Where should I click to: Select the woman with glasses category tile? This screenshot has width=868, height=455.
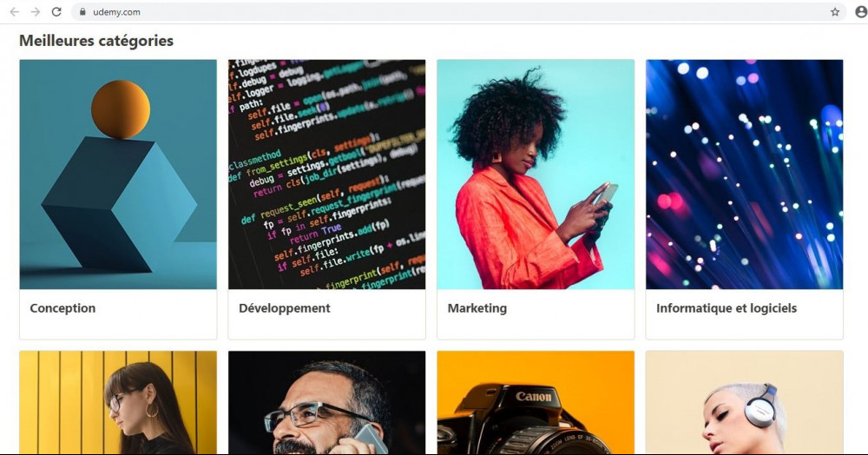point(118,402)
